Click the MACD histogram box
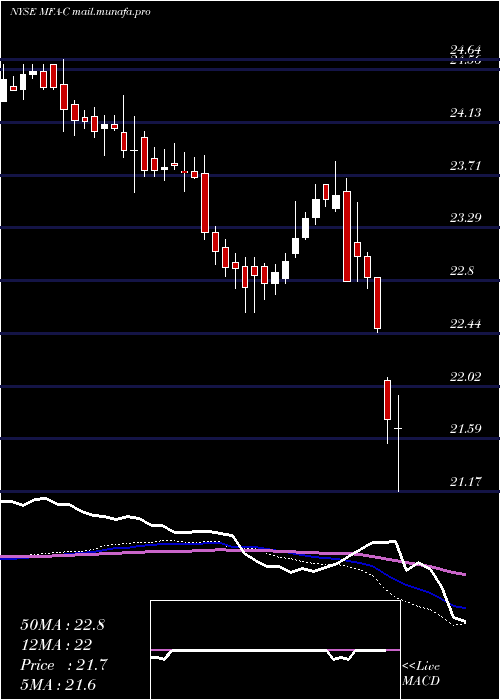Image resolution: width=500 pixels, height=700 pixels. pyautogui.click(x=275, y=650)
